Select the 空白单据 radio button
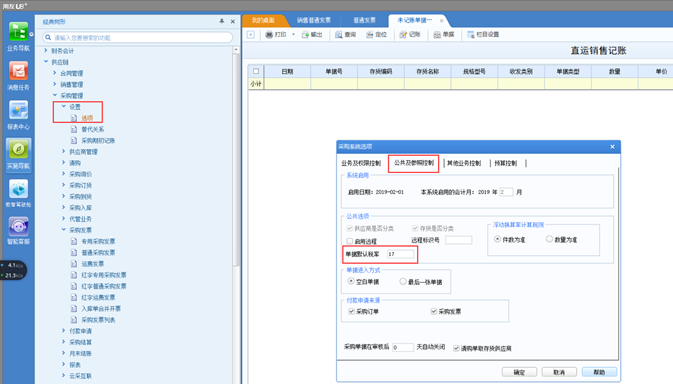 tap(351, 281)
